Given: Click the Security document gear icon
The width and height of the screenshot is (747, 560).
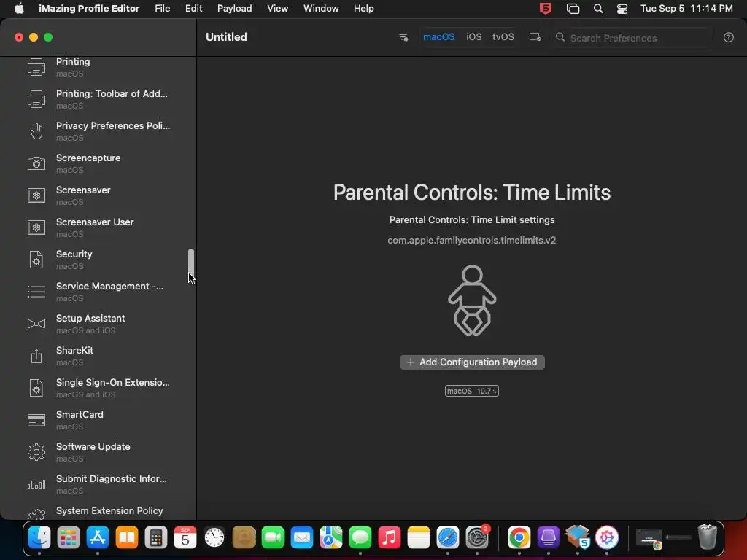Looking at the screenshot, I should [x=36, y=260].
